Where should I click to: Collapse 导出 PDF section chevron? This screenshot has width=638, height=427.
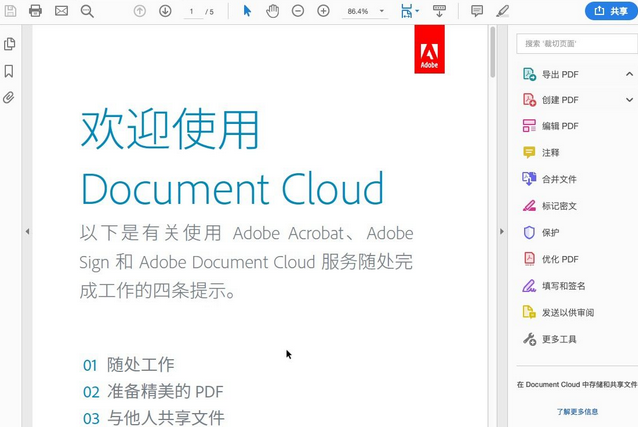(629, 74)
